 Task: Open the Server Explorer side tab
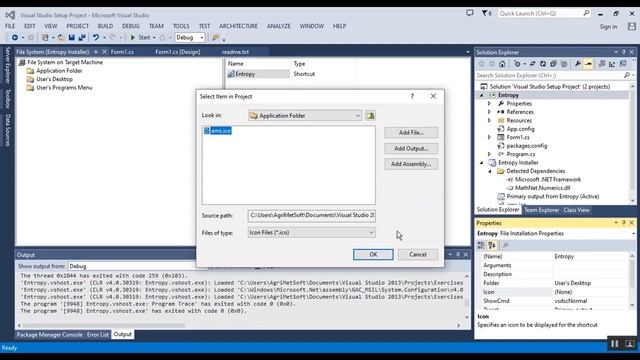click(7, 65)
